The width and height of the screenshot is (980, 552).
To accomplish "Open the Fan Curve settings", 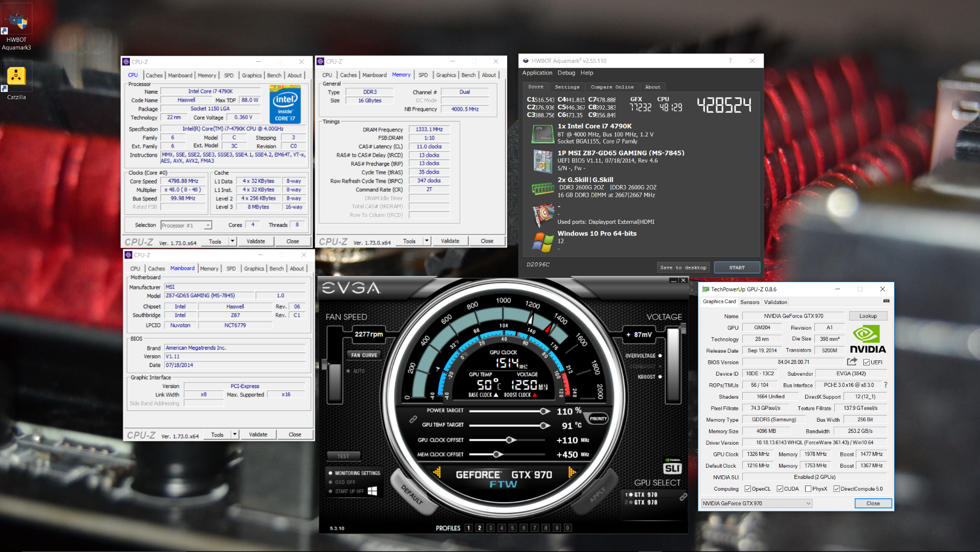I will coord(364,355).
